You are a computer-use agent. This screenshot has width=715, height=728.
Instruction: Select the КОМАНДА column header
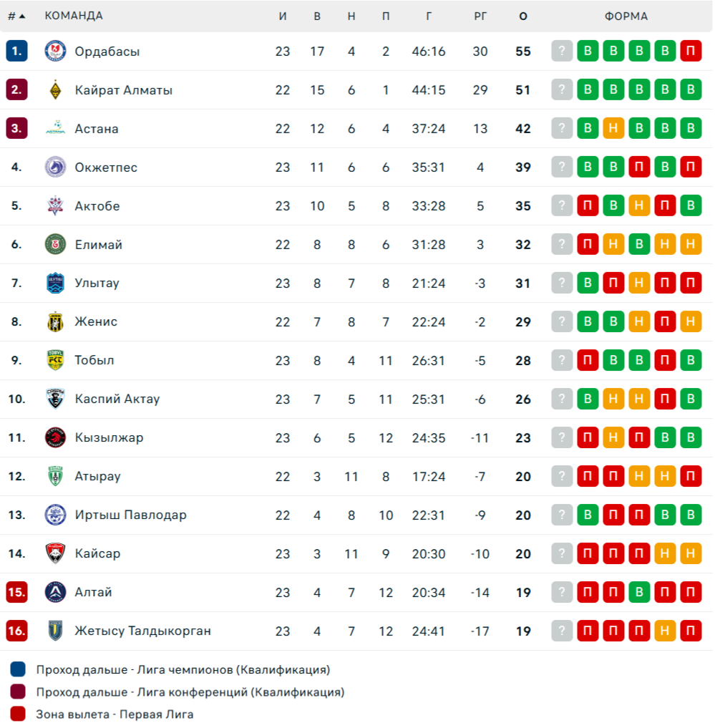click(73, 16)
